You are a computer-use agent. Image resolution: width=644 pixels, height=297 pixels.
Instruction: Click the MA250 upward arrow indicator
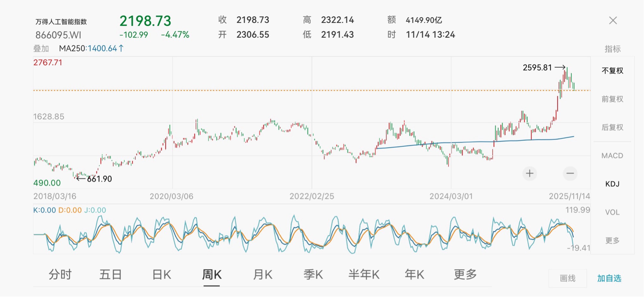(121, 48)
